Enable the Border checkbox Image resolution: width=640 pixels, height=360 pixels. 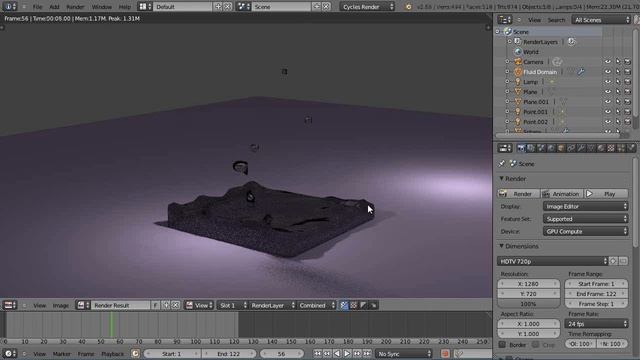tap(502, 345)
